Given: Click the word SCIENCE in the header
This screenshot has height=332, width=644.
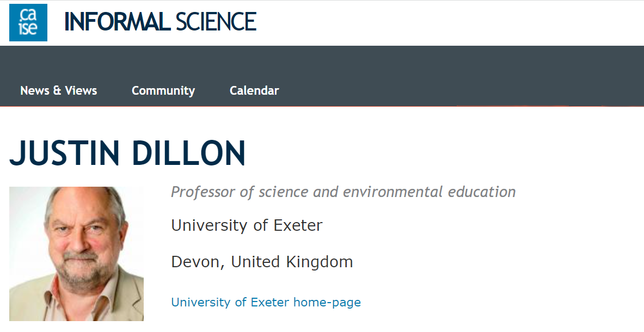Looking at the screenshot, I should (x=216, y=22).
